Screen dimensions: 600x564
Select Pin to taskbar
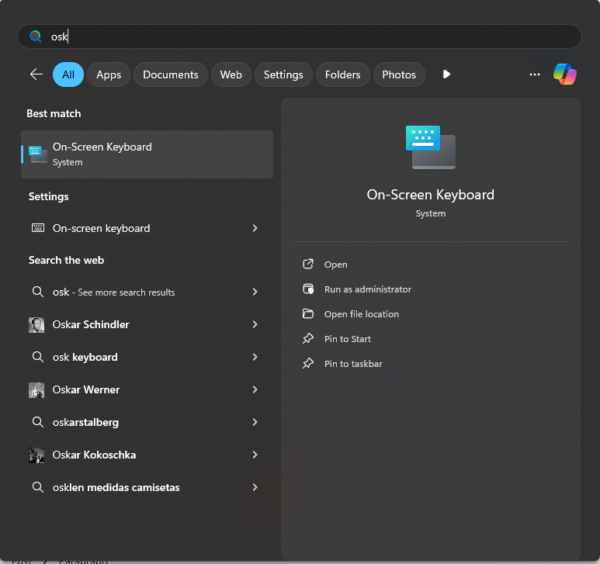[x=353, y=364]
